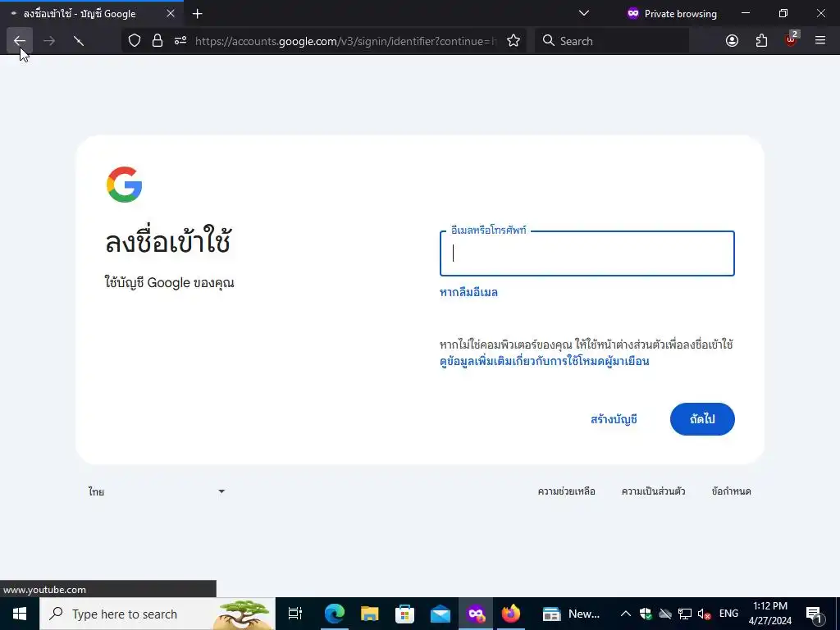
Task: List all tabs dropdown arrow
Action: (x=584, y=13)
